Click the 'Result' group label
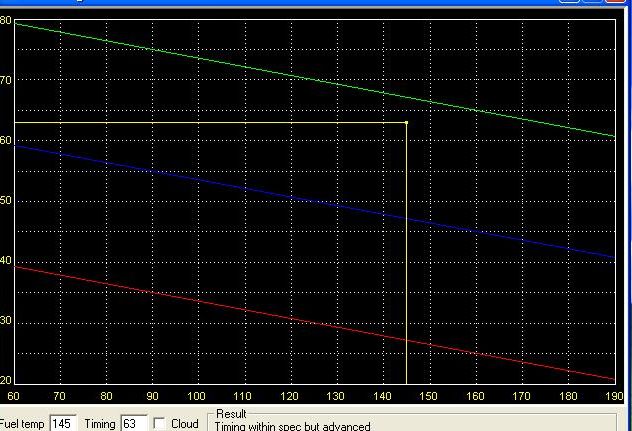The width and height of the screenshot is (632, 431). point(231,414)
